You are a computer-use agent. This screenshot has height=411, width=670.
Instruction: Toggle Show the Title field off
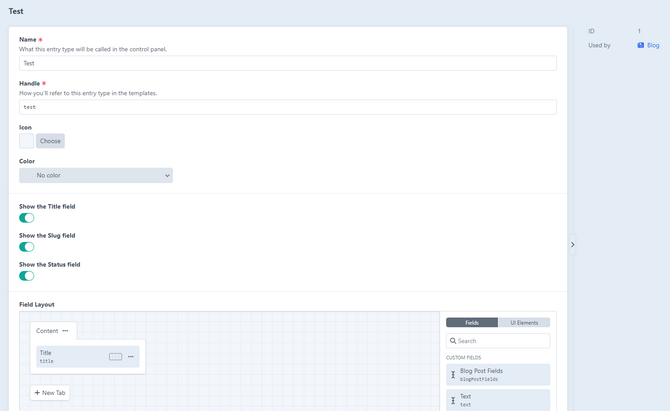27,217
